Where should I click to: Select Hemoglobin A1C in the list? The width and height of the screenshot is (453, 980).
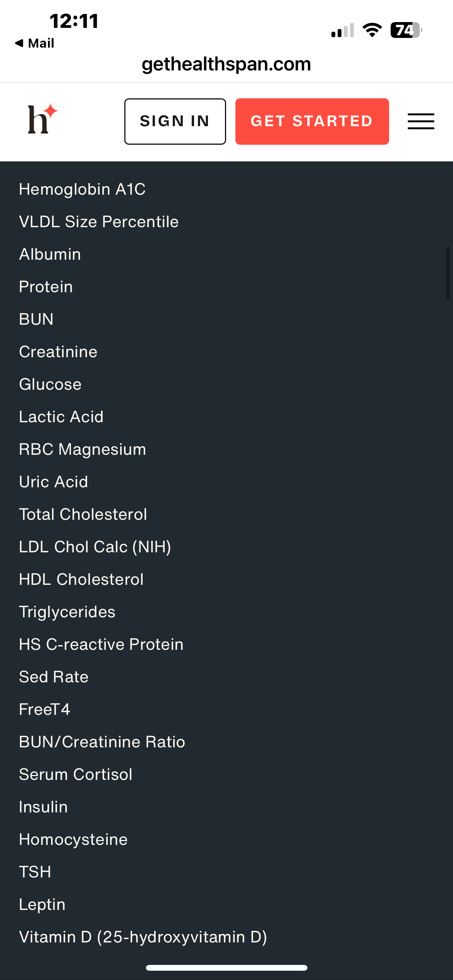click(x=82, y=190)
